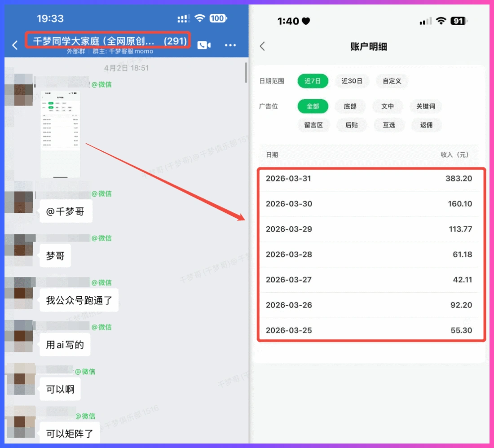Screen dimensions: 494x448
Task: Tap the 可以矩阵了 message bubble
Action: tap(70, 434)
